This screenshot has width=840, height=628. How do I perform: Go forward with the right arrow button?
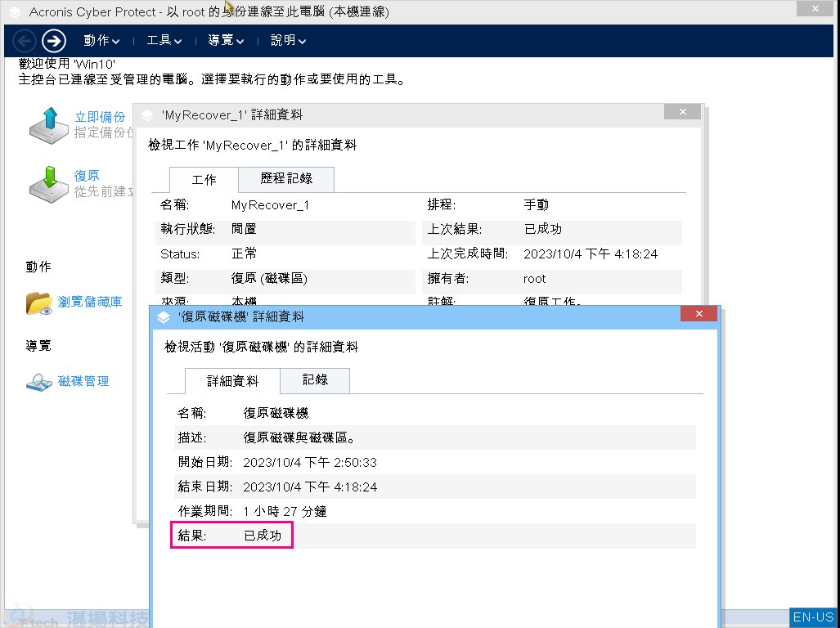click(53, 41)
